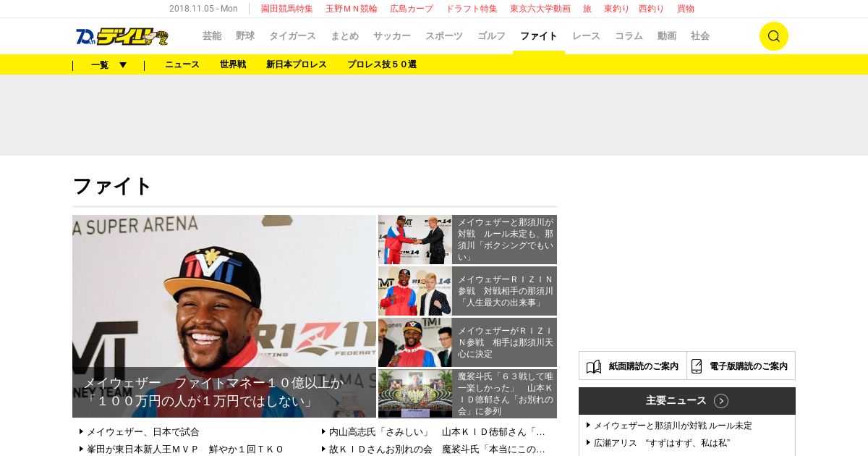Click thumbnail for 相手は那須川天心に決定 story
The image size is (868, 456).
click(415, 342)
